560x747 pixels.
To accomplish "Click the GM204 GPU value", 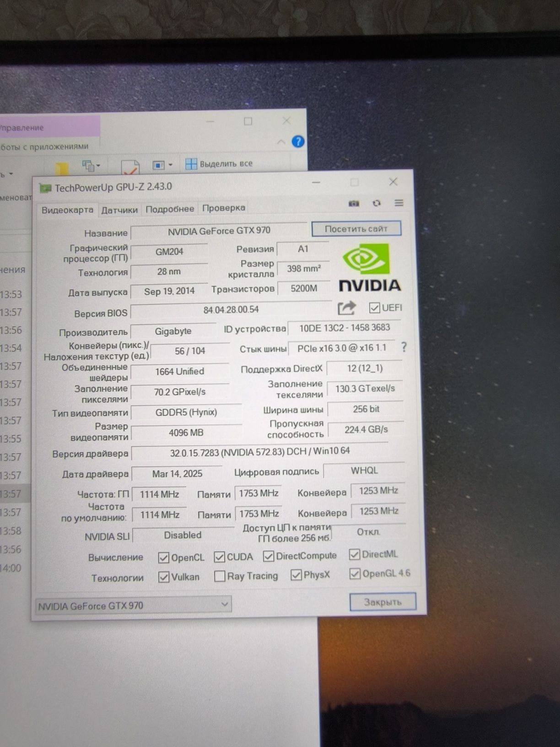I will tap(169, 252).
